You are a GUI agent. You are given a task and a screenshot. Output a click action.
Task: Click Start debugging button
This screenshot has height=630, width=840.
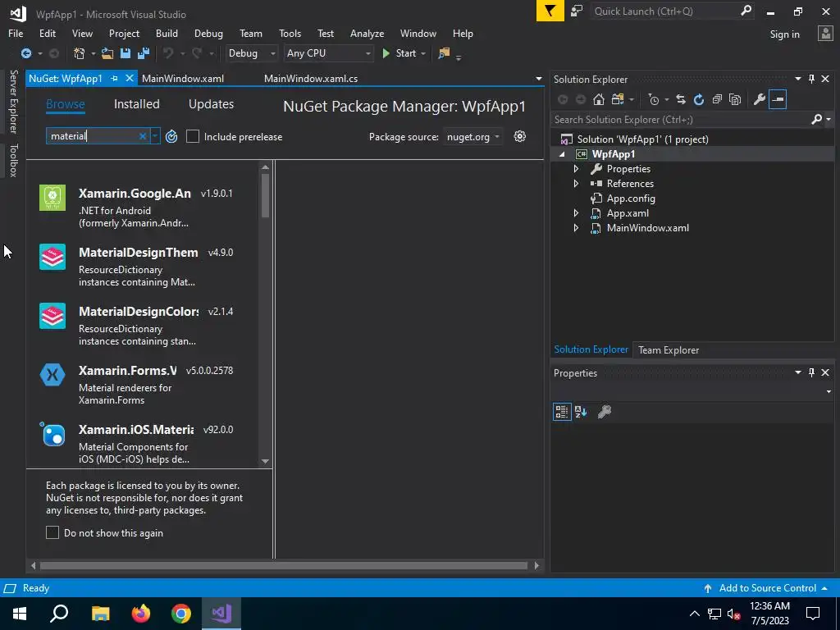pos(400,53)
